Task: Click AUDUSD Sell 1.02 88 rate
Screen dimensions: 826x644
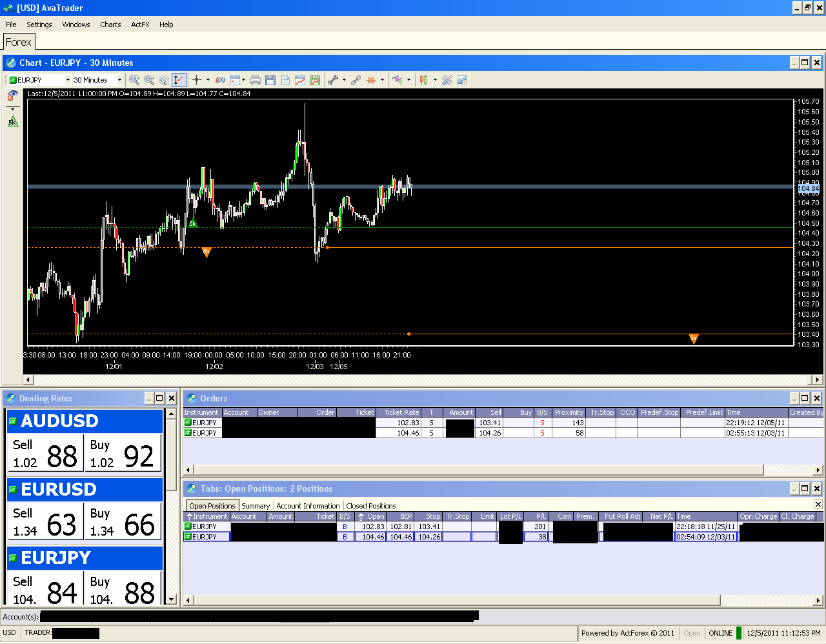Action: [x=45, y=454]
